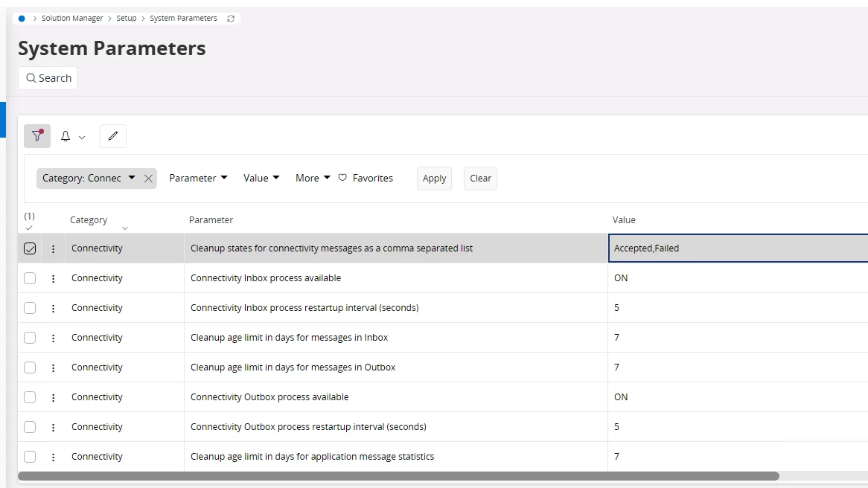Open the More filters dropdown
Image resolution: width=868 pixels, height=488 pixels.
click(313, 178)
